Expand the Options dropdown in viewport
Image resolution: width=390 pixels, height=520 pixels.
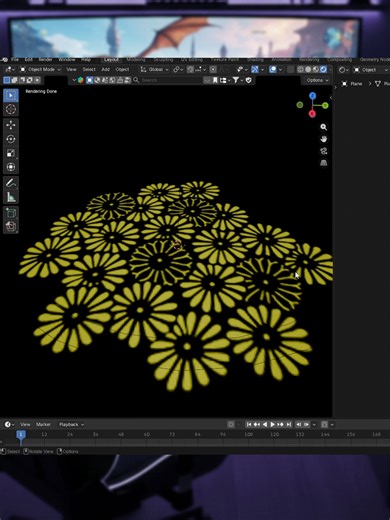coord(317,80)
